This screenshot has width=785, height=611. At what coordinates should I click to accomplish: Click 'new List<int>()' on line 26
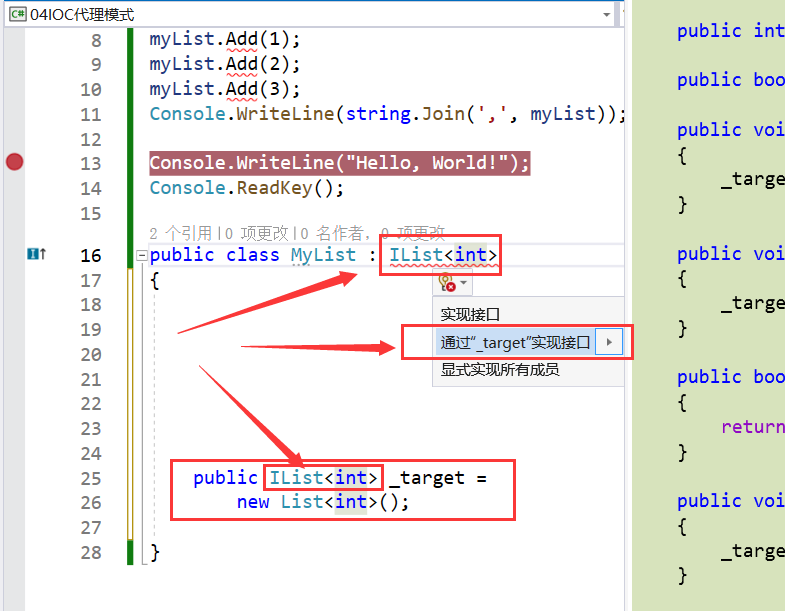coord(323,502)
